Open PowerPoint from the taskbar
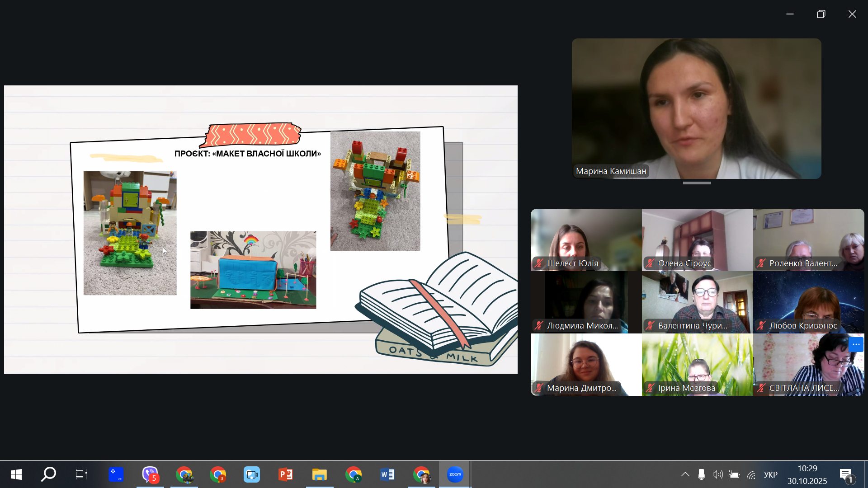Screen dimensions: 868x488 (286, 474)
